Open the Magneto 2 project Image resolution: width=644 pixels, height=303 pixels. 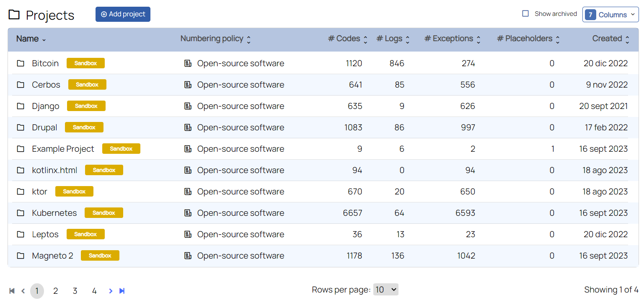pos(53,256)
